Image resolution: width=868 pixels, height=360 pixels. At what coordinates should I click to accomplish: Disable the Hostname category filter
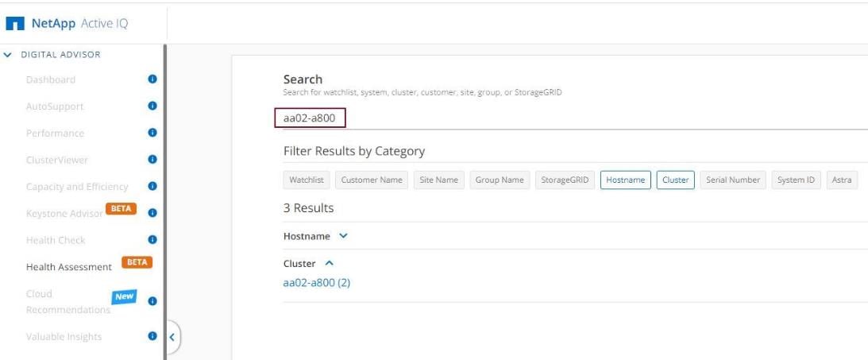(626, 180)
